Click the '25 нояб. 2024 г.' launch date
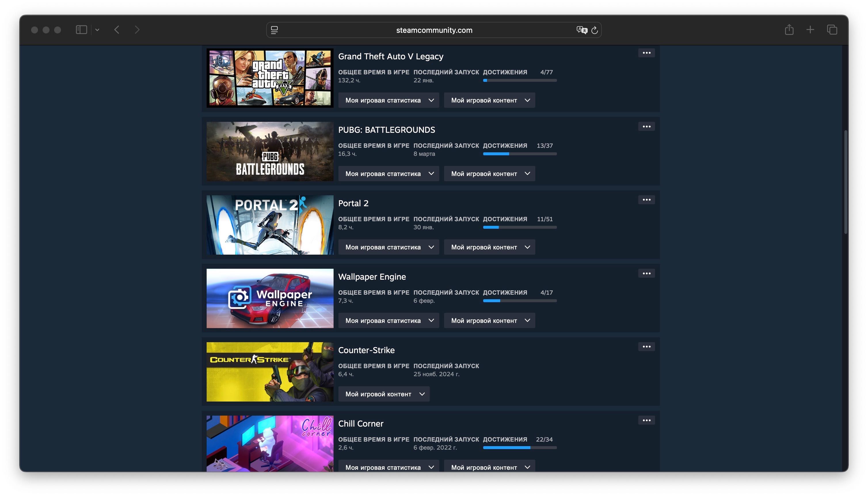The height and width of the screenshot is (496, 868). point(436,374)
